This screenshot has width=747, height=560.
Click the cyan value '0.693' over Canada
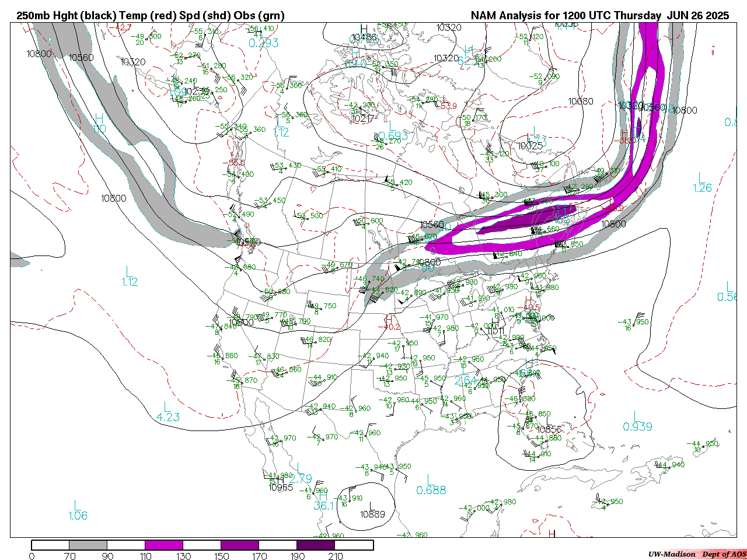point(393,136)
